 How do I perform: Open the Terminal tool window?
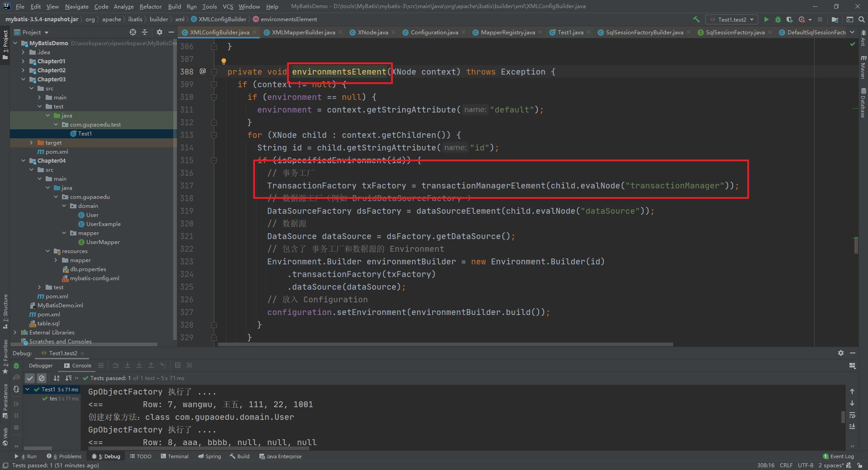coord(175,456)
